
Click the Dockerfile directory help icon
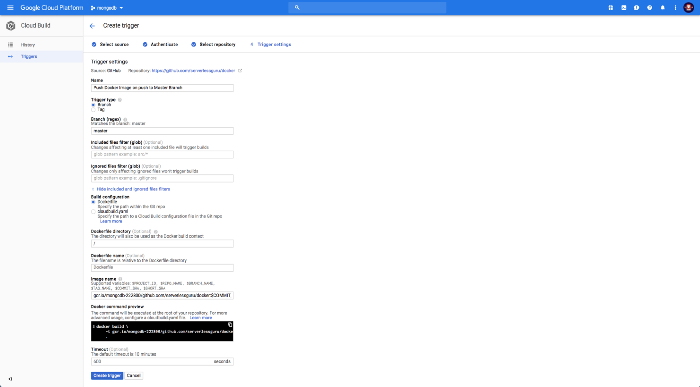[x=155, y=231]
